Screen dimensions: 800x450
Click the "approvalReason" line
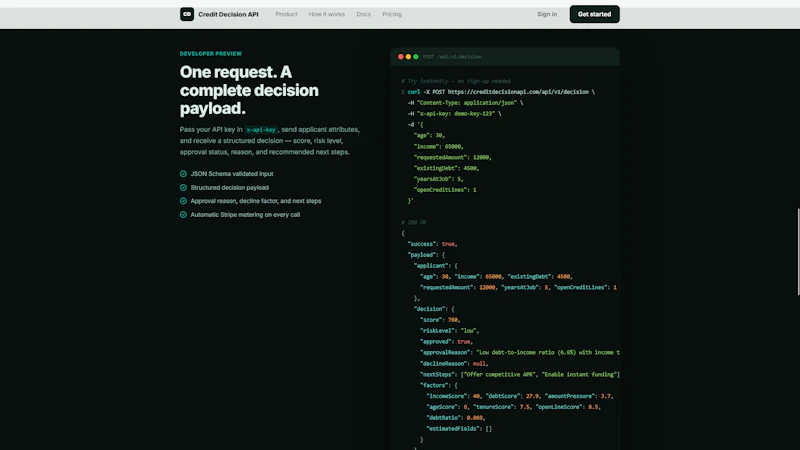point(519,353)
